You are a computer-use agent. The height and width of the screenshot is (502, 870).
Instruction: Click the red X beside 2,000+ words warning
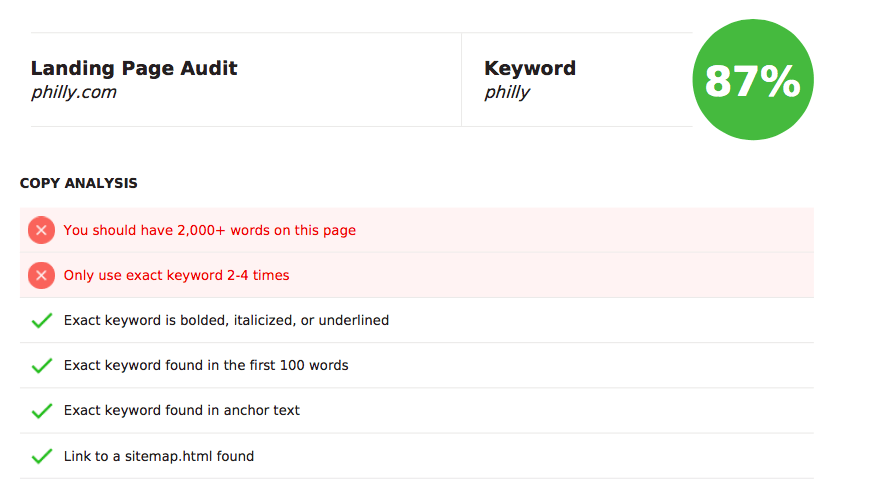coord(42,230)
